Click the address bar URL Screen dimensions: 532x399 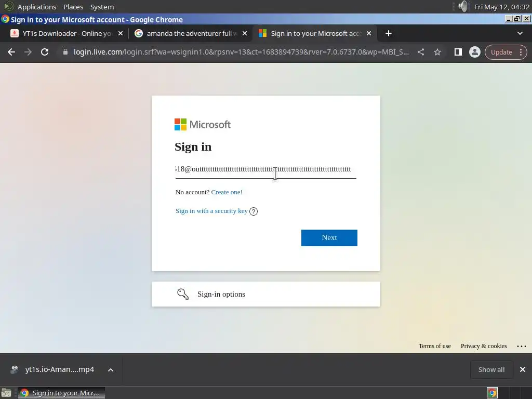point(241,52)
